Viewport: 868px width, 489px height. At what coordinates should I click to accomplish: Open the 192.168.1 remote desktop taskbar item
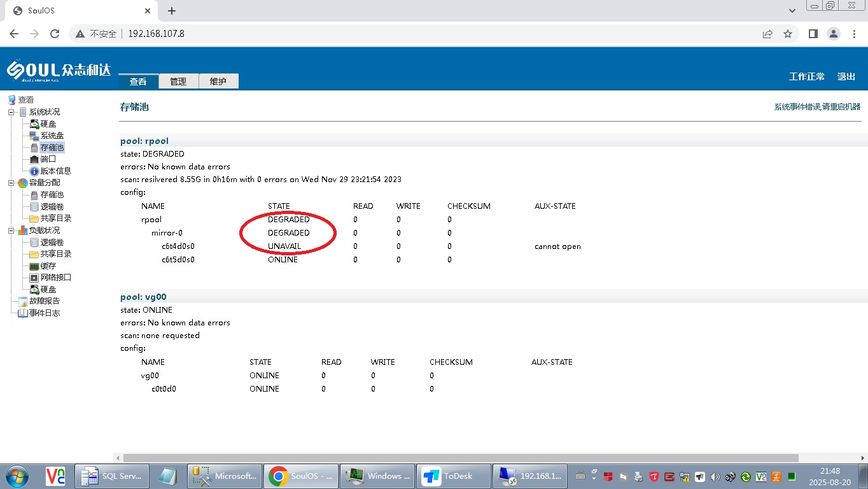(529, 476)
